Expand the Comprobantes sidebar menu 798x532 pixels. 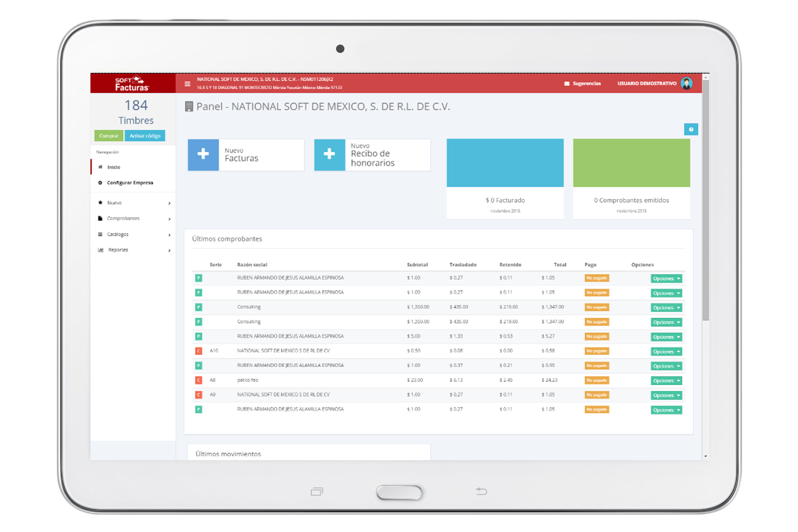tap(133, 219)
